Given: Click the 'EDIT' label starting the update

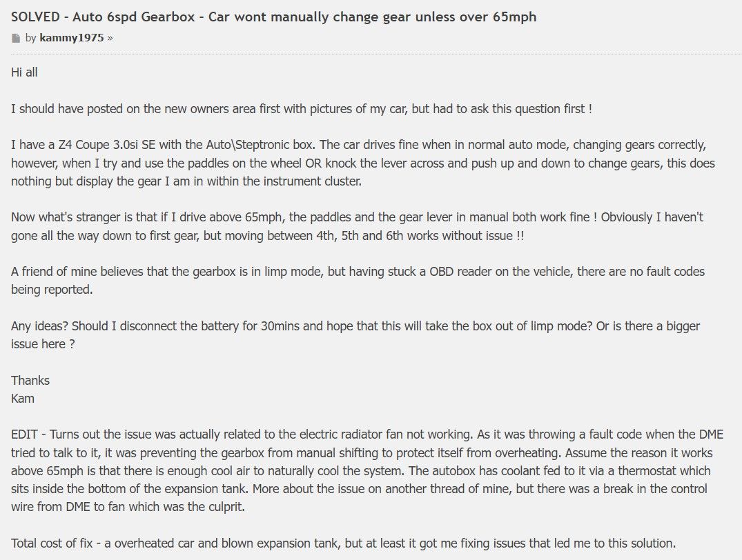Looking at the screenshot, I should [x=25, y=434].
